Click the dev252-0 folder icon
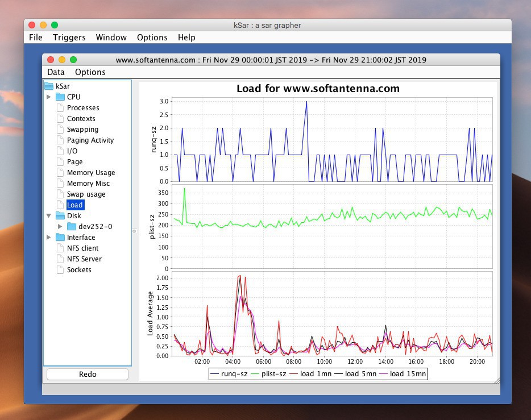The width and height of the screenshot is (531, 420). 72,226
